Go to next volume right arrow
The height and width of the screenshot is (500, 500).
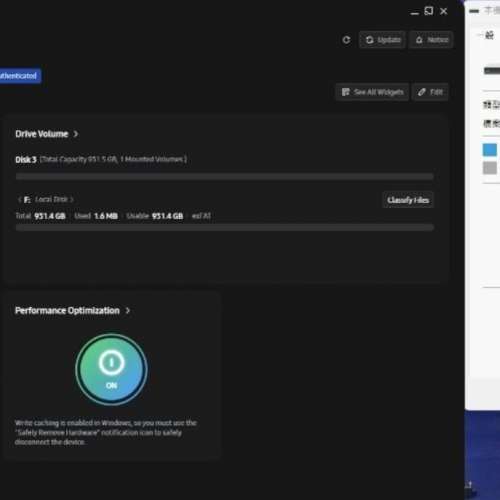72,200
